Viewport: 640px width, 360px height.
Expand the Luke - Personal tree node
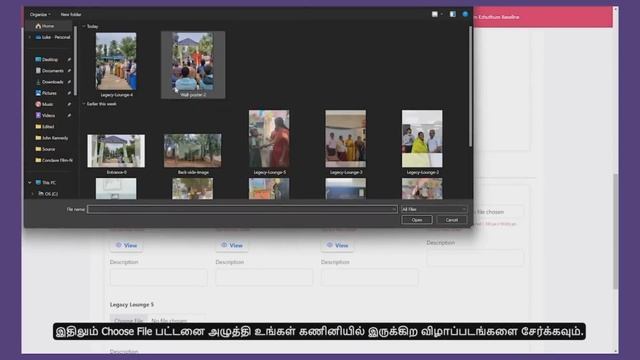29,37
